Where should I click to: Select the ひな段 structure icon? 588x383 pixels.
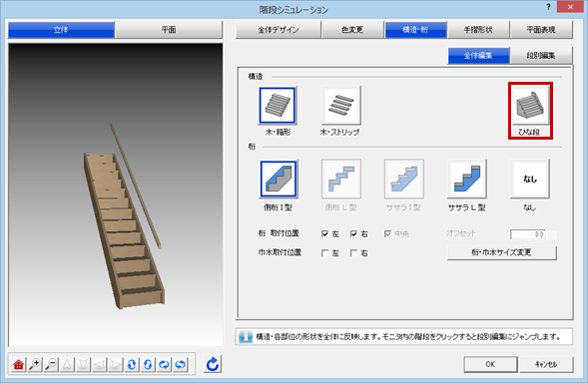click(x=530, y=106)
